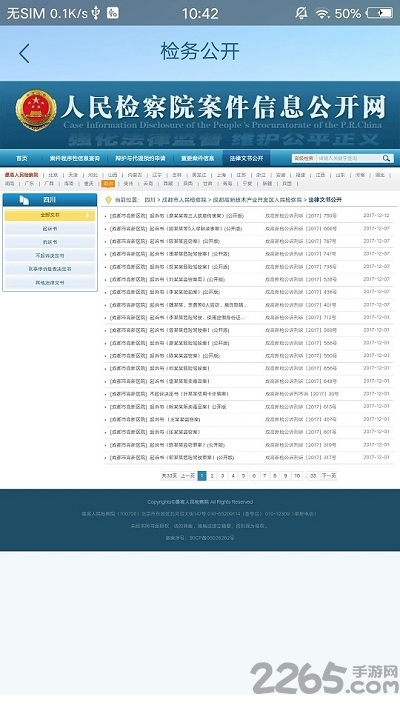400x711 pixels.
Task: Jump to page 33 in pagination
Action: pyautogui.click(x=312, y=476)
